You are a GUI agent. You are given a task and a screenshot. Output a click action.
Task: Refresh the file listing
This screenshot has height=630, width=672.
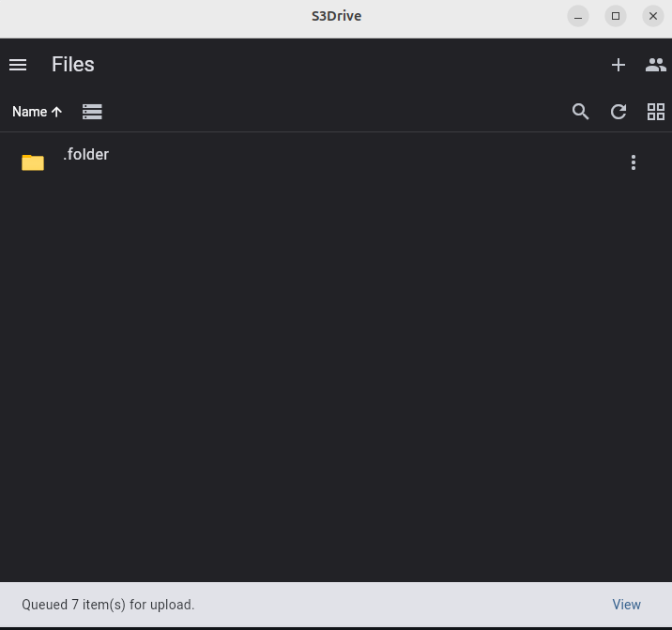pos(618,112)
